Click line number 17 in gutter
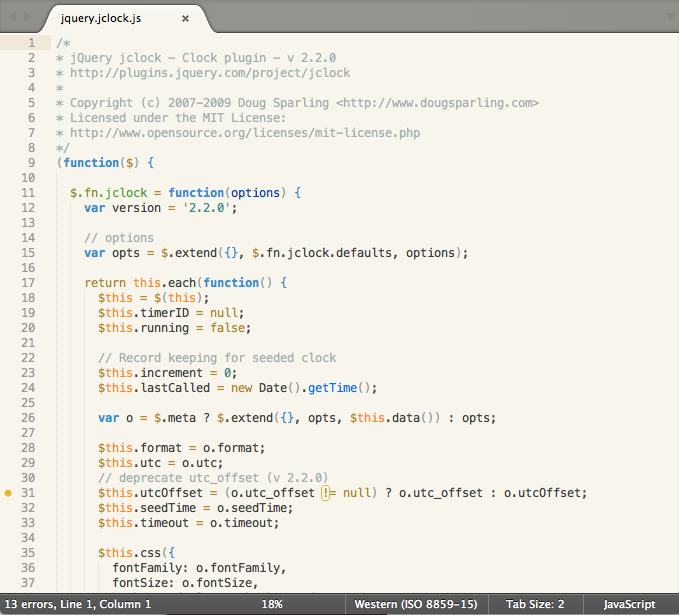The width and height of the screenshot is (679, 615). tap(28, 283)
